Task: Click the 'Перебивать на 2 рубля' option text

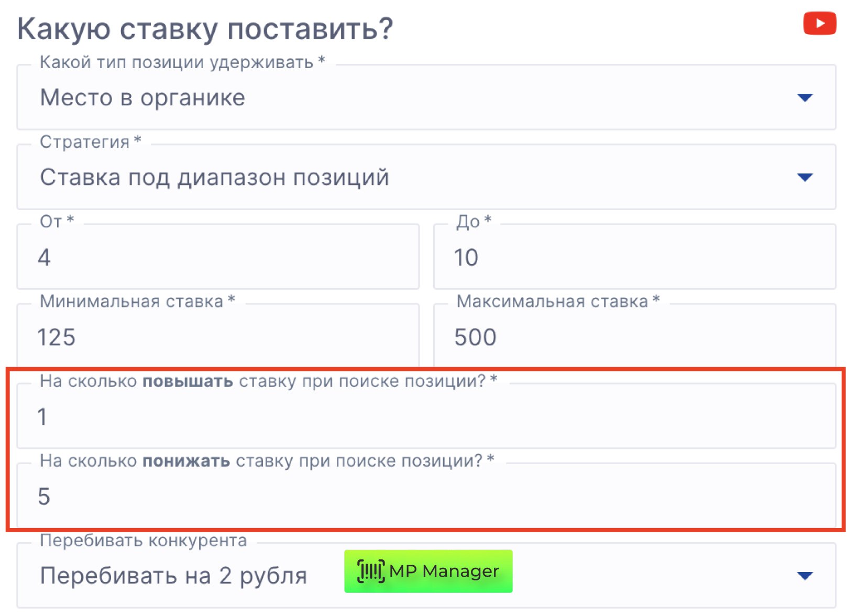Action: [173, 576]
